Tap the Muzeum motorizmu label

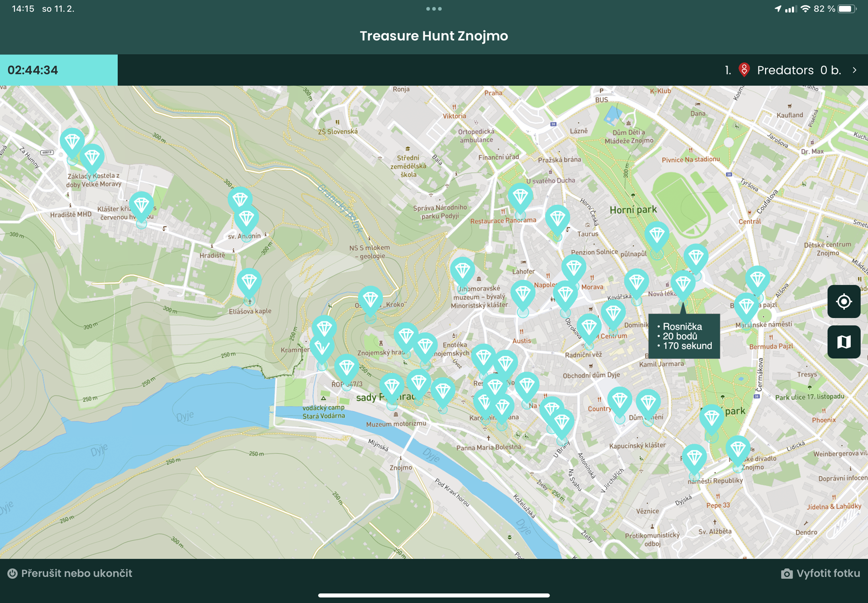click(396, 424)
